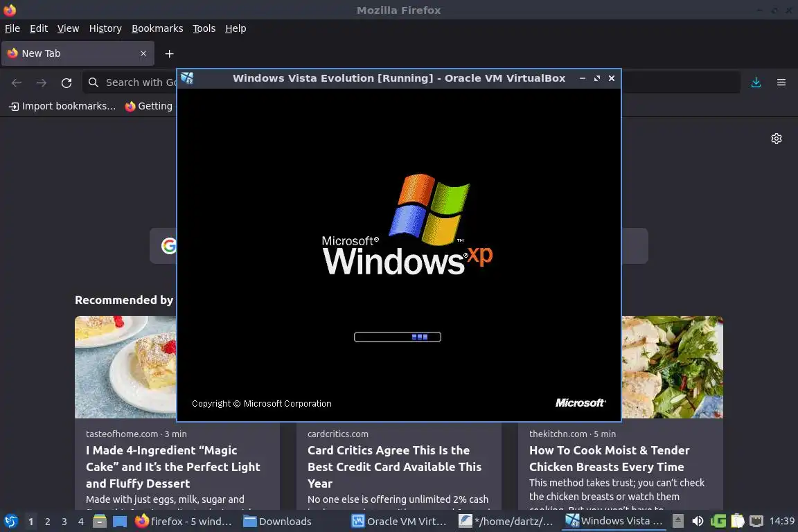Click the taskbar clock showing 14:39
Screen dimensions: 798x532
[781, 522]
